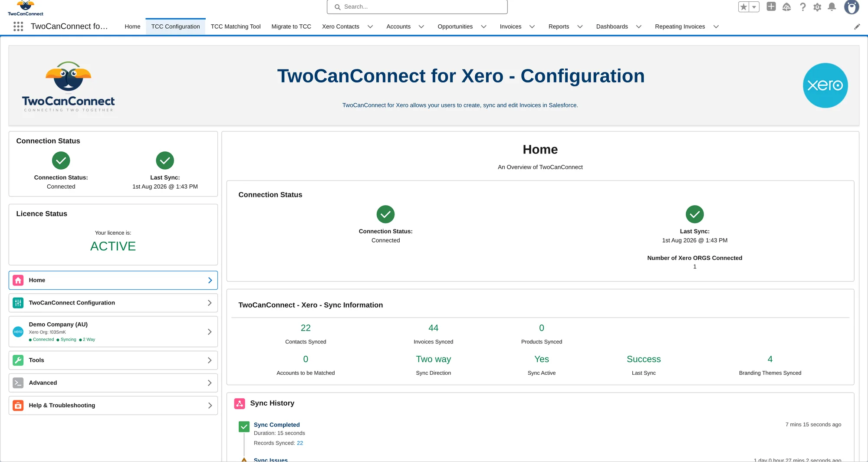Viewport: 868px width, 462px height.
Task: Open Home sidebar item via its chevron
Action: 210,280
